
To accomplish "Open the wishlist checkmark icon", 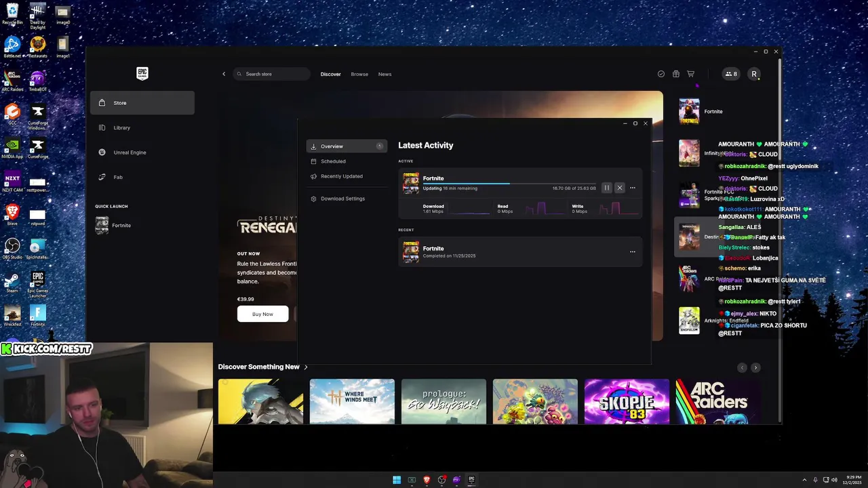I will 661,74.
